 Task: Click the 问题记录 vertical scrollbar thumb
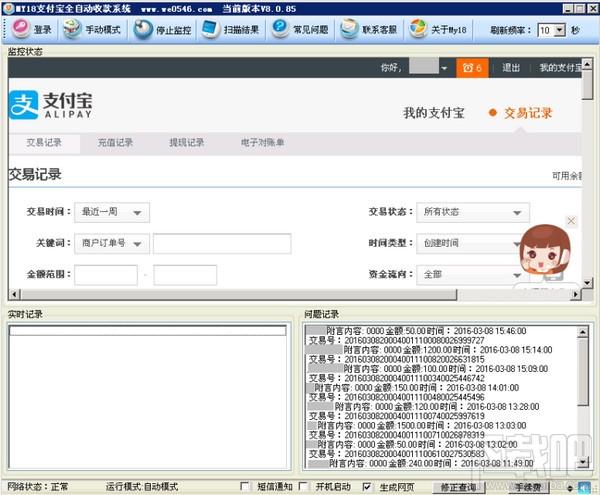[x=582, y=371]
